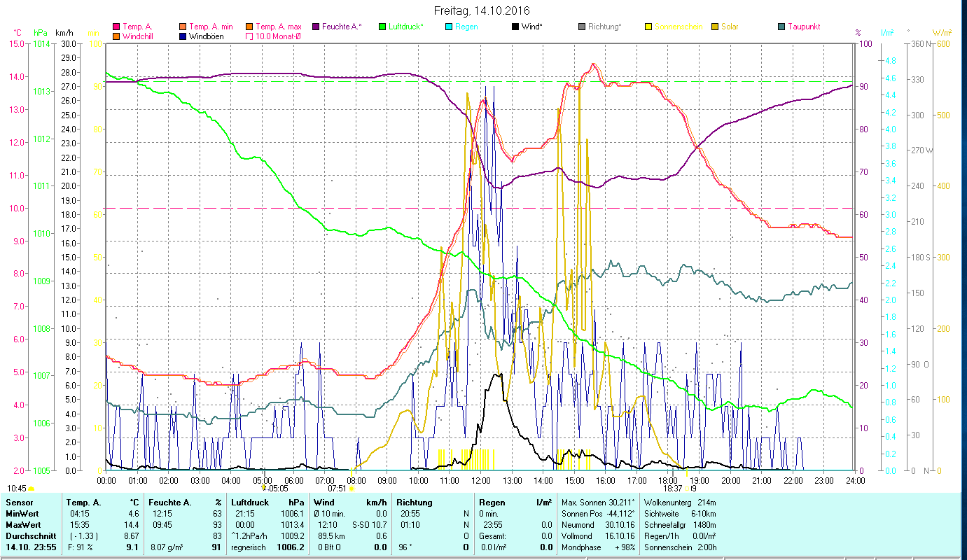Select the Richtung* legend label
Screen dimensions: 967x560
pos(605,27)
